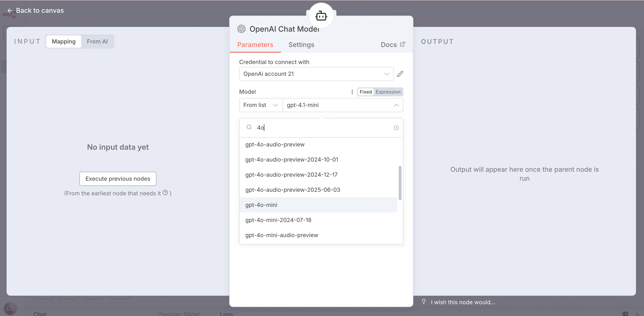Click the Credential to connect with label
The image size is (644, 316).
[x=274, y=62]
